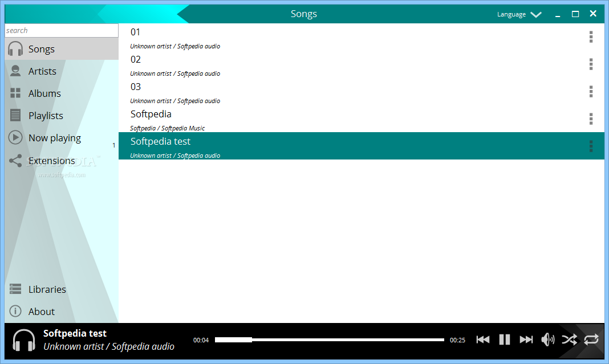Click the elapsed time 00:04
The image size is (609, 364).
(201, 340)
